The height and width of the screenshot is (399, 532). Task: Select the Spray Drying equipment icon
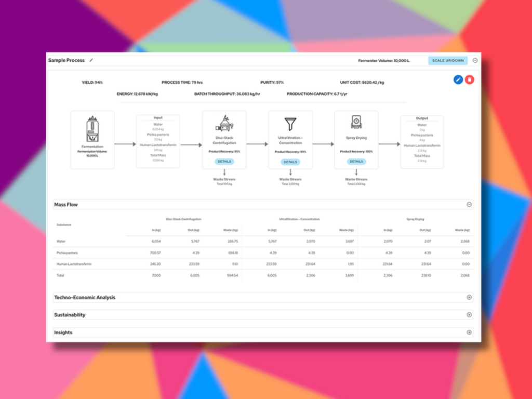click(356, 123)
